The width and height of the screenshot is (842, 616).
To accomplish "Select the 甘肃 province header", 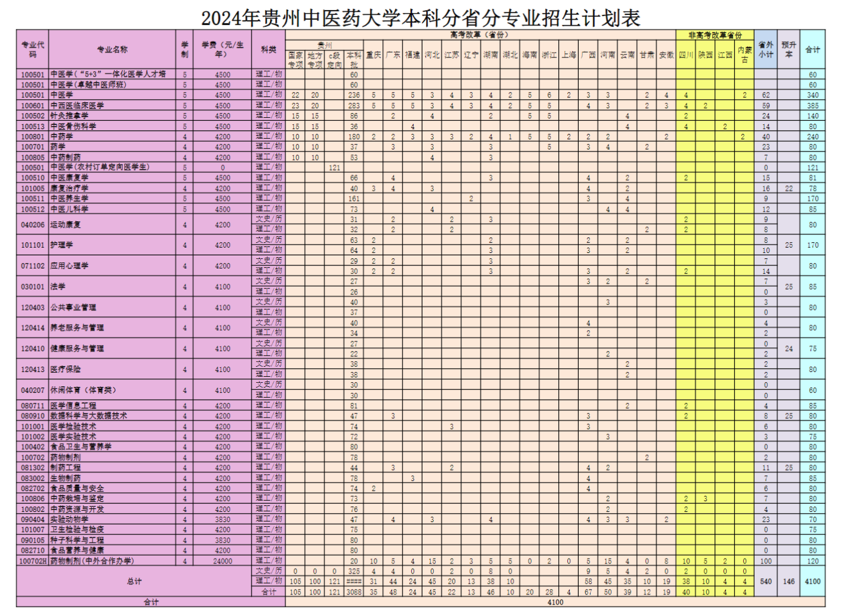I will coord(647,55).
